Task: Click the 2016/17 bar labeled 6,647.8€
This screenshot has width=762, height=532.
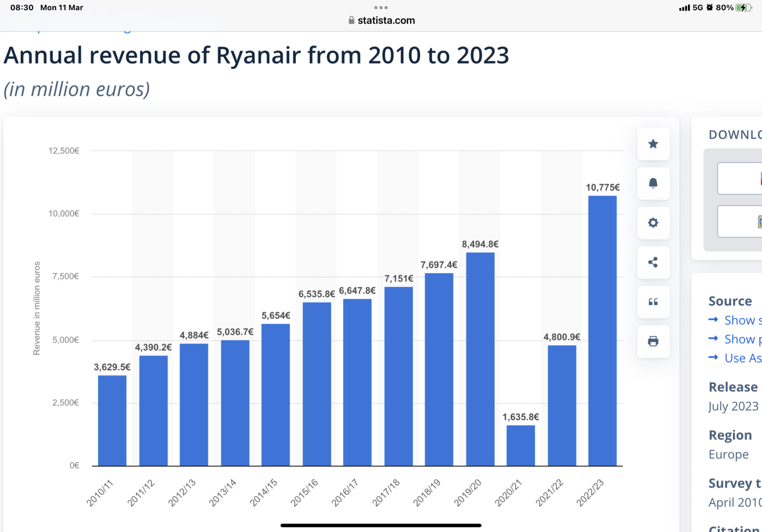Action: (357, 382)
